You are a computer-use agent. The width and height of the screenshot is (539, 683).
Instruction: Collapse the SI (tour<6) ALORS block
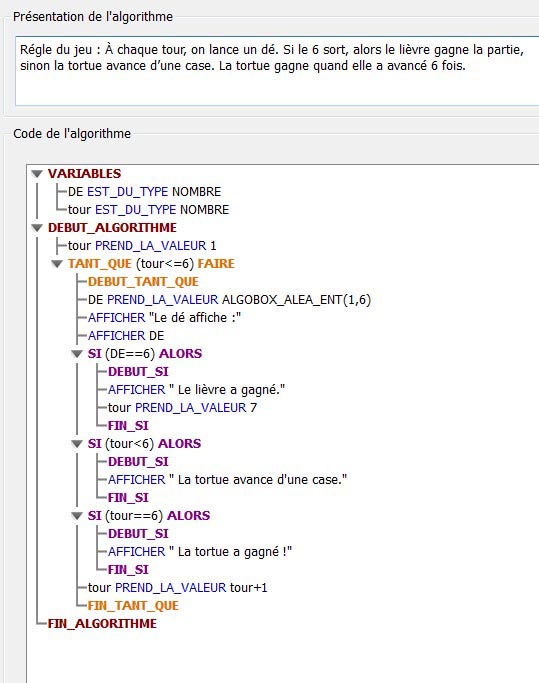click(77, 444)
